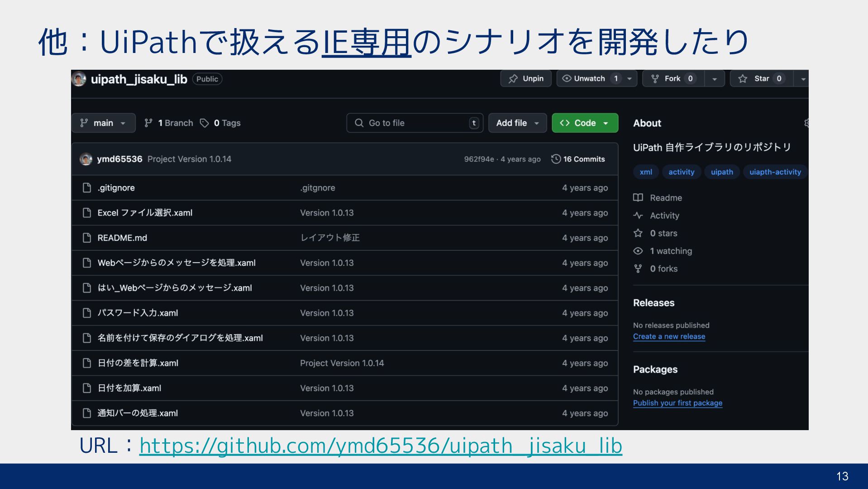Click the 0 forks link
This screenshot has width=868, height=489.
pos(663,268)
